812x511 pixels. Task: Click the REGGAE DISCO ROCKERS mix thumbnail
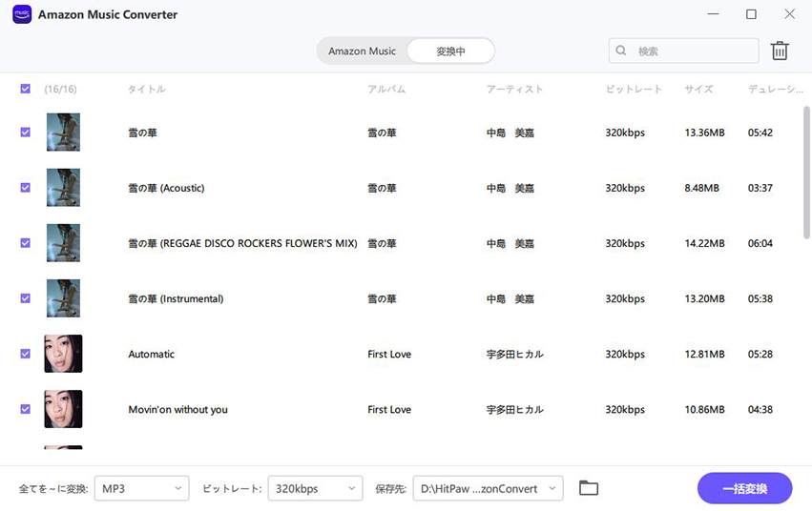(x=63, y=242)
